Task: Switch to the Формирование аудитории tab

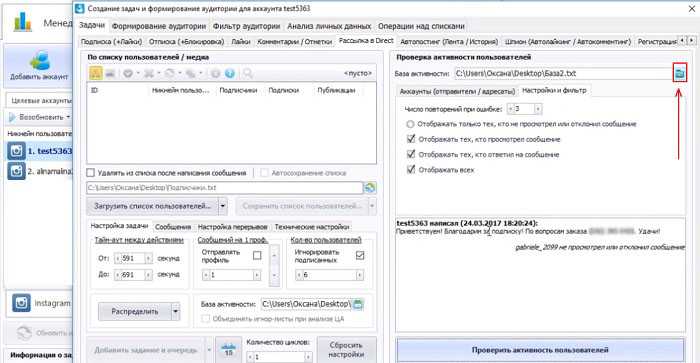Action: coord(158,26)
